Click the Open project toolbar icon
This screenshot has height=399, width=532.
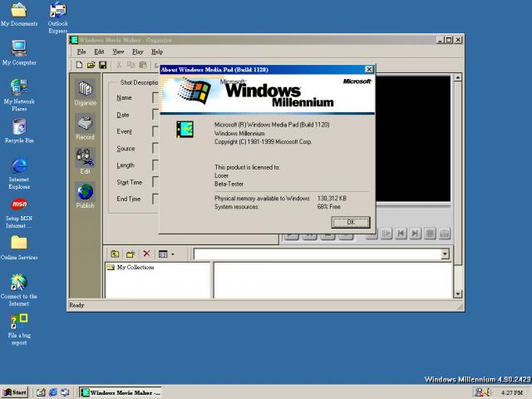click(x=91, y=65)
